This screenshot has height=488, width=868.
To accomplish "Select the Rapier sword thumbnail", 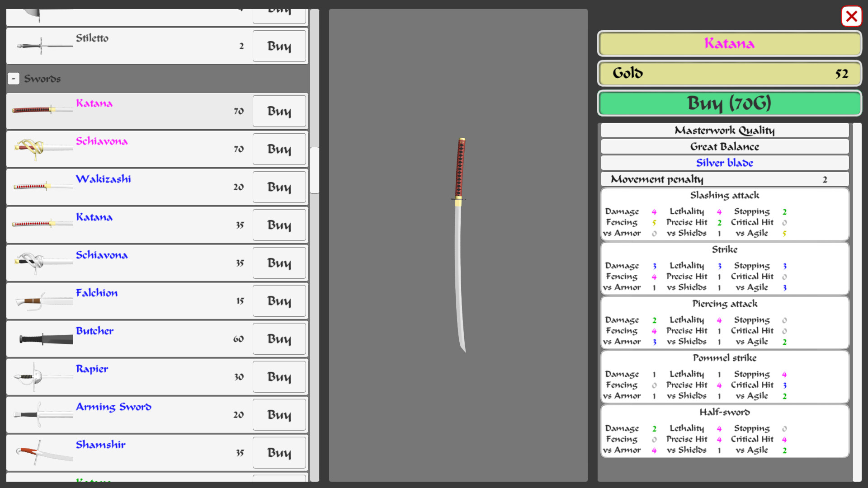I will pyautogui.click(x=41, y=376).
